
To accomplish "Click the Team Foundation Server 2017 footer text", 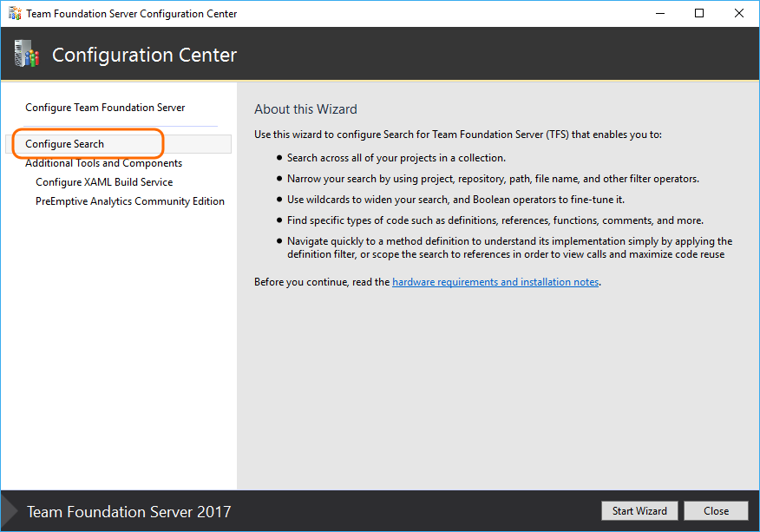I will (129, 512).
